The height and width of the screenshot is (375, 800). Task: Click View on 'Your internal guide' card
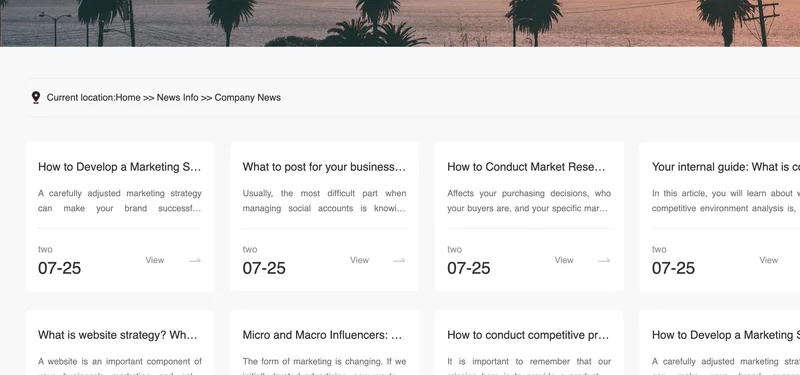768,260
